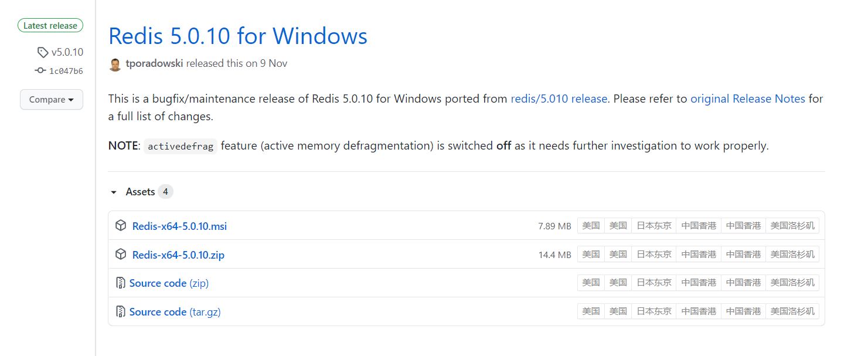Follow the redis/5.010 release link
868x356 pixels.
click(559, 99)
